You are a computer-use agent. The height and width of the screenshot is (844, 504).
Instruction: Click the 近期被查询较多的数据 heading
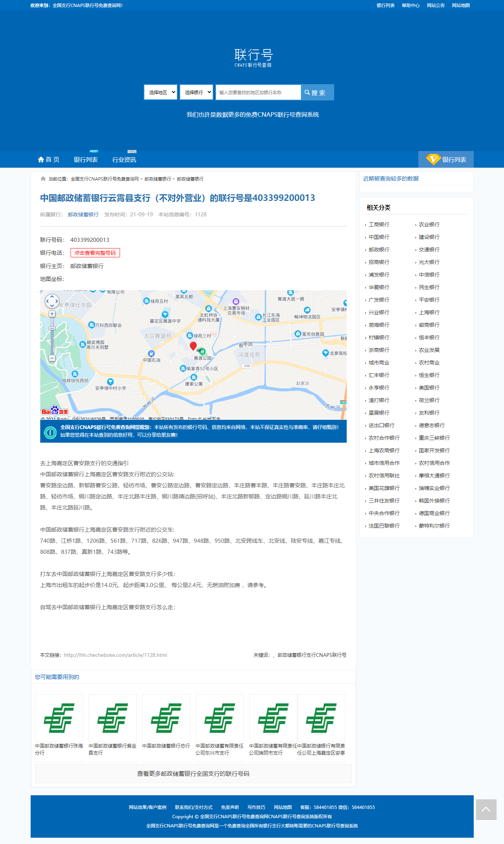(391, 179)
